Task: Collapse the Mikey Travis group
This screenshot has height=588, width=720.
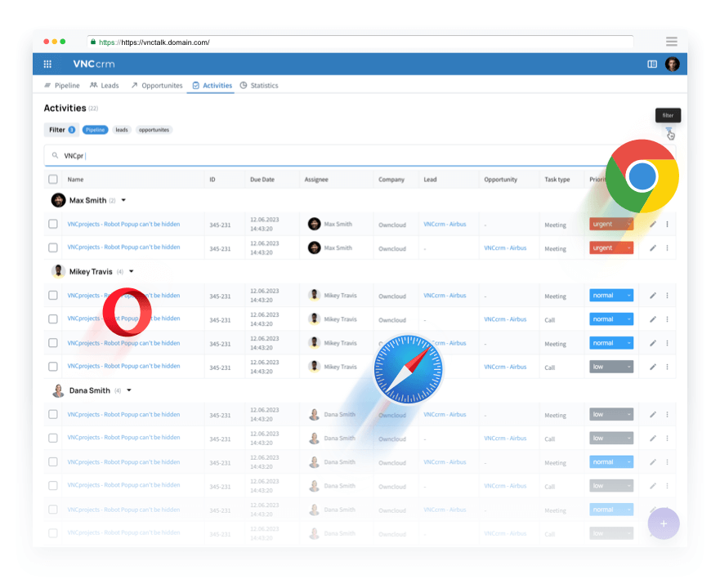Action: click(132, 272)
